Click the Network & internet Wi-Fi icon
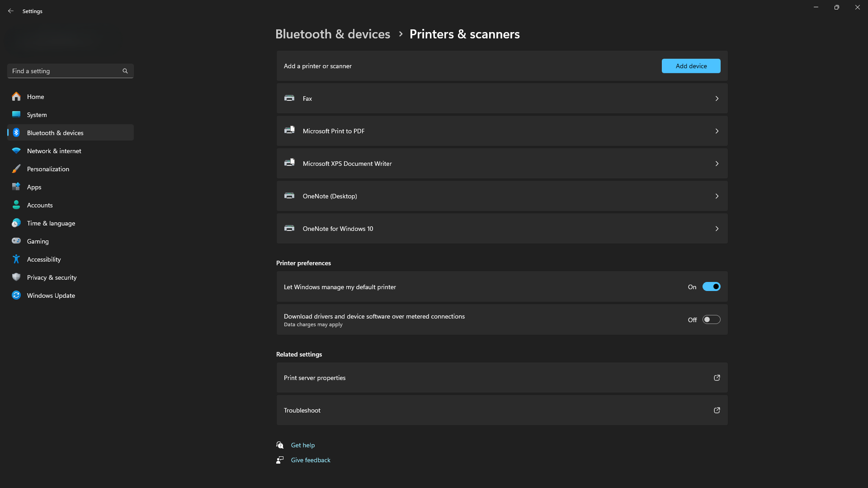Screen dimensions: 868x488 pos(16,150)
